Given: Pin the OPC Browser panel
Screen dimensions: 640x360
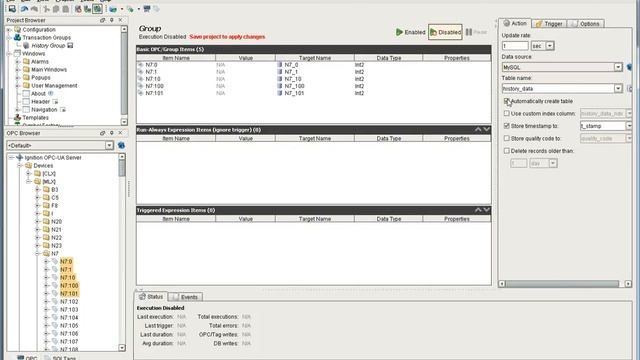Looking at the screenshot, I should point(111,133).
